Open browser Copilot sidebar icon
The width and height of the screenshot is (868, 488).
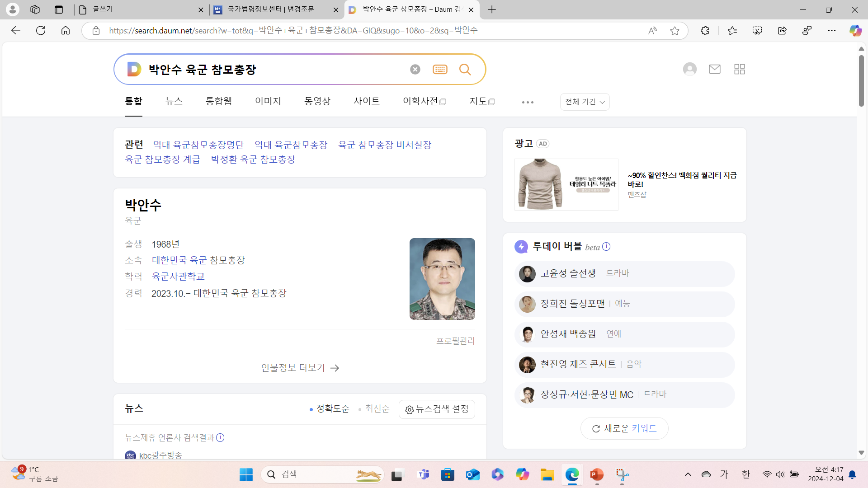855,31
